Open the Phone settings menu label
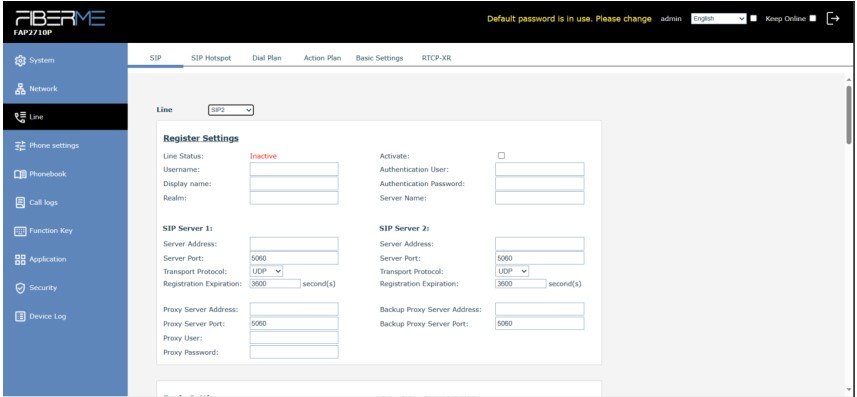This screenshot has height=397, width=857. coord(54,145)
